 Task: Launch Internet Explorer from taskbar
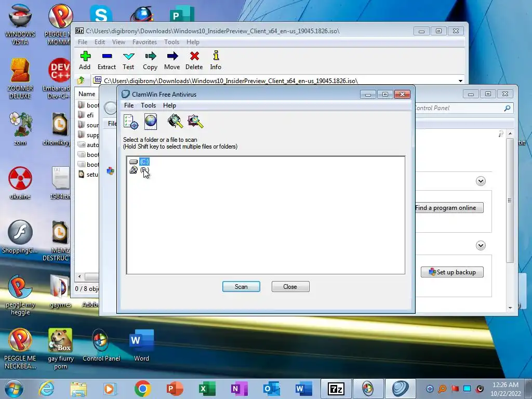tap(46, 389)
